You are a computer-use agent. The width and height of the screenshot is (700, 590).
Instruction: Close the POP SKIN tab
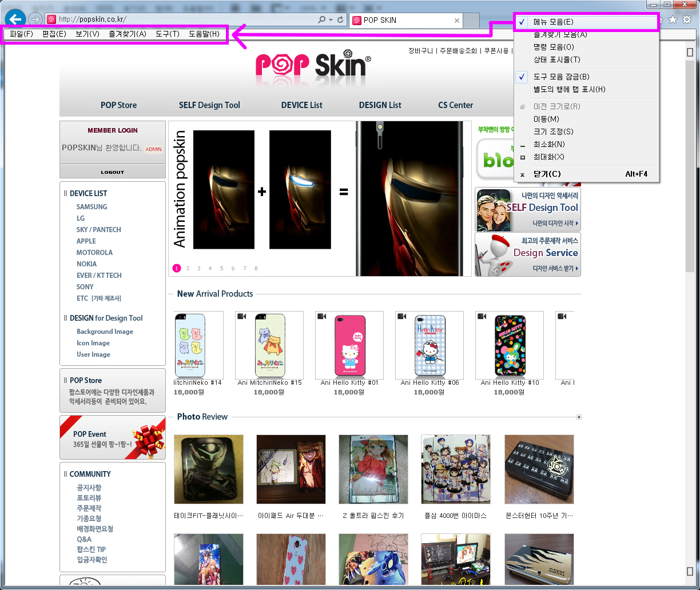(x=456, y=21)
